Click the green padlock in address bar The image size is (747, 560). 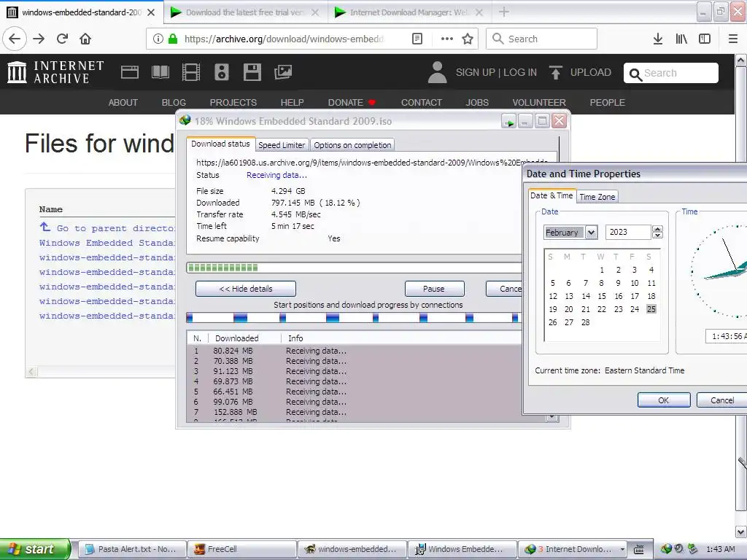173,39
